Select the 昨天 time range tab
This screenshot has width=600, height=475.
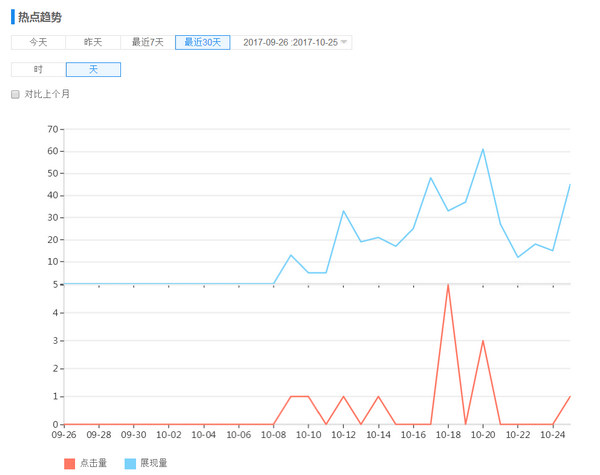pyautogui.click(x=93, y=42)
